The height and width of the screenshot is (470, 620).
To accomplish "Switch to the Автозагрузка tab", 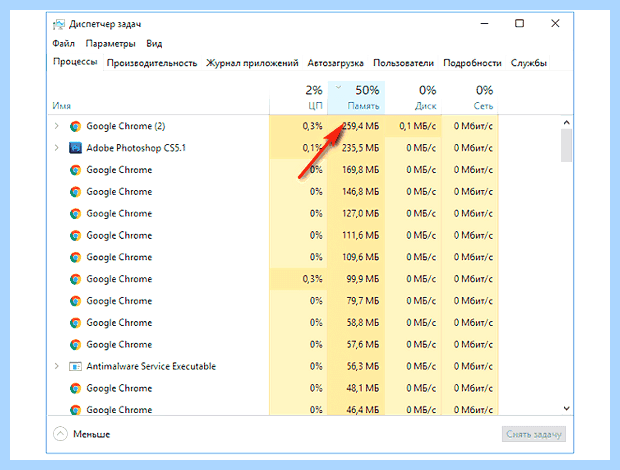I will pos(335,63).
